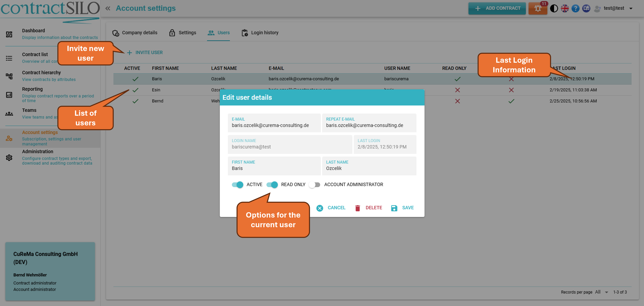Click the Contract hierarchy sidebar icon
The image size is (644, 306).
tap(9, 76)
